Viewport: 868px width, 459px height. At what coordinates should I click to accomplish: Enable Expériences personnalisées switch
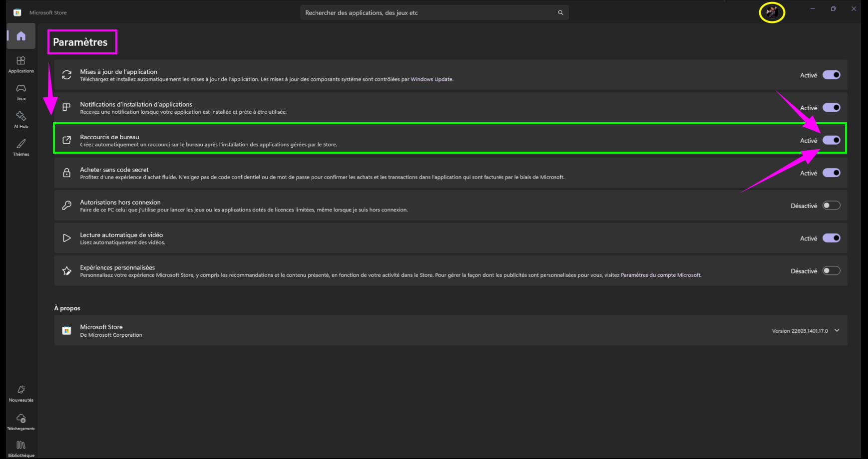tap(832, 271)
